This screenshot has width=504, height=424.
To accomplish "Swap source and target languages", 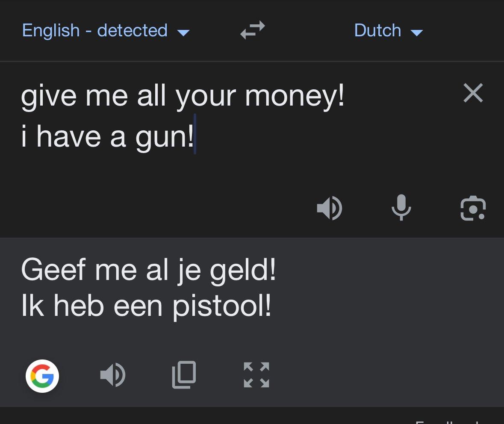I will point(252,30).
